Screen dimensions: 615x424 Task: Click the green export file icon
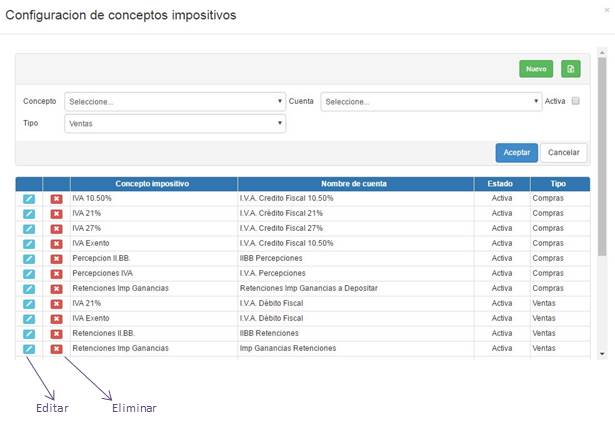(x=570, y=69)
